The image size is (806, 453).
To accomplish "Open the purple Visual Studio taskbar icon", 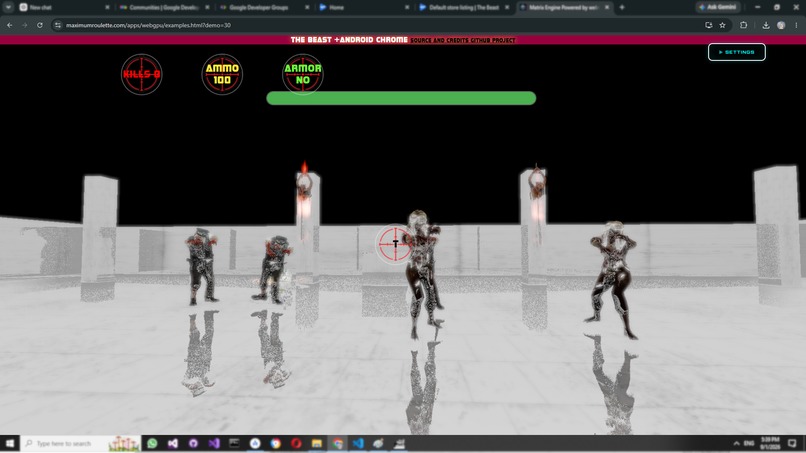I will [x=214, y=443].
